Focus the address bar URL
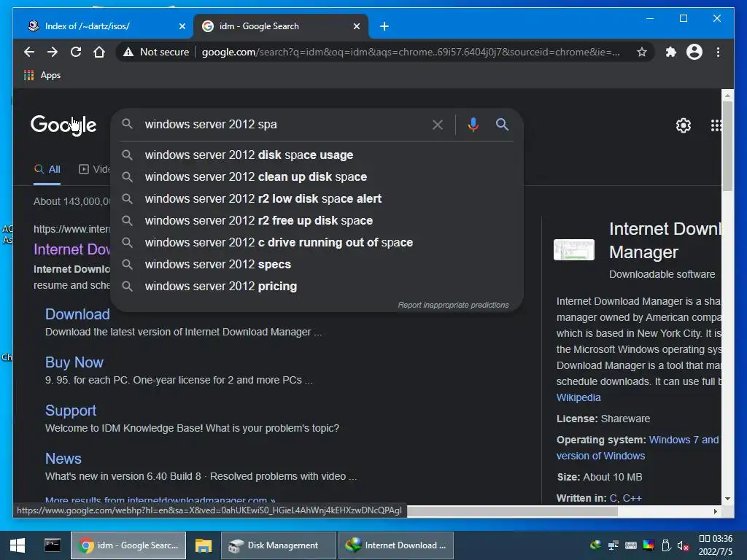Viewport: 747px width, 560px height. 411,52
